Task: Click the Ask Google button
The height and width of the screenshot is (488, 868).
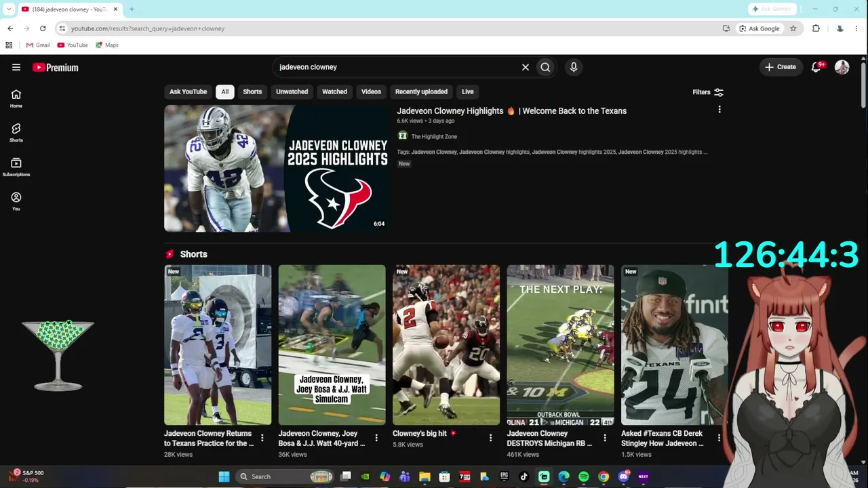Action: pos(759,28)
